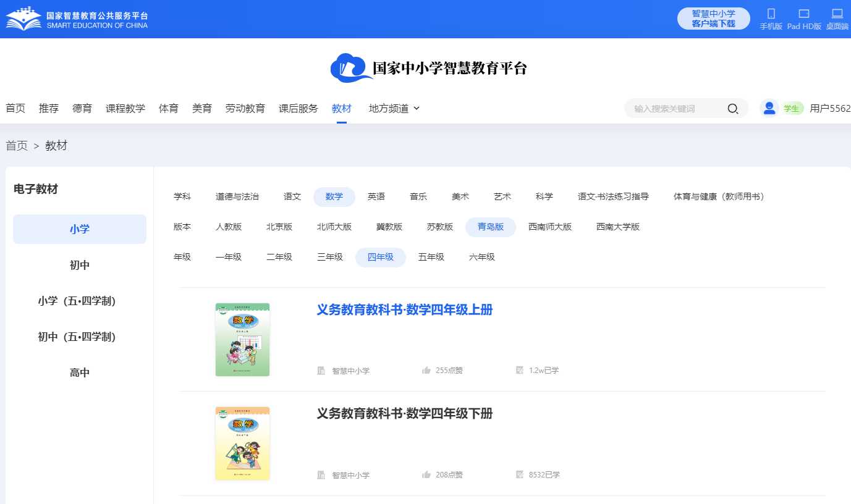Image resolution: width=851 pixels, height=504 pixels.
Task: Select the 二年级 grade filter
Action: (279, 257)
